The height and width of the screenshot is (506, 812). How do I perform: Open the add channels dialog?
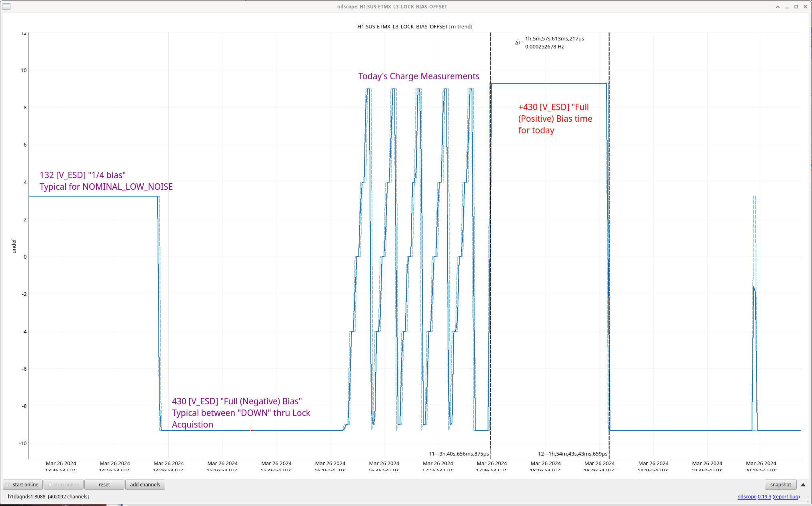[x=145, y=484]
